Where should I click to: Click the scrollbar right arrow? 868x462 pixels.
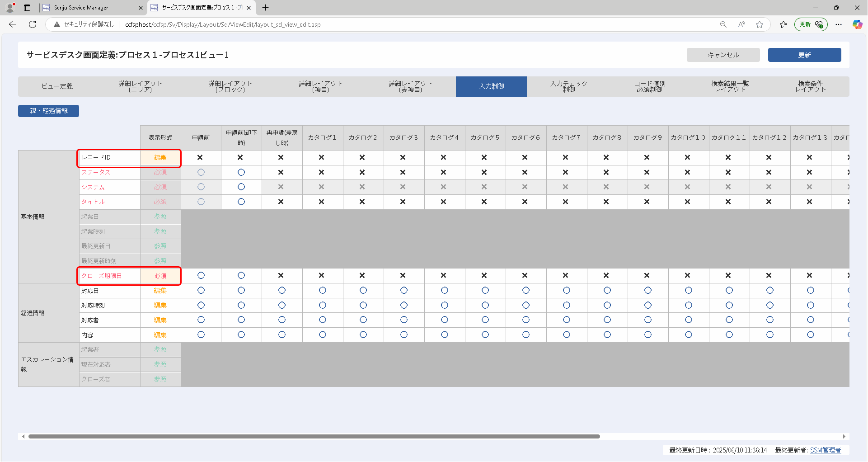pos(844,437)
